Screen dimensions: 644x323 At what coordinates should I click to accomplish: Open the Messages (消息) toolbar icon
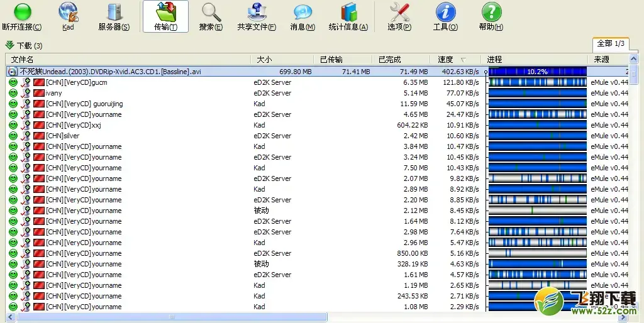[x=303, y=16]
